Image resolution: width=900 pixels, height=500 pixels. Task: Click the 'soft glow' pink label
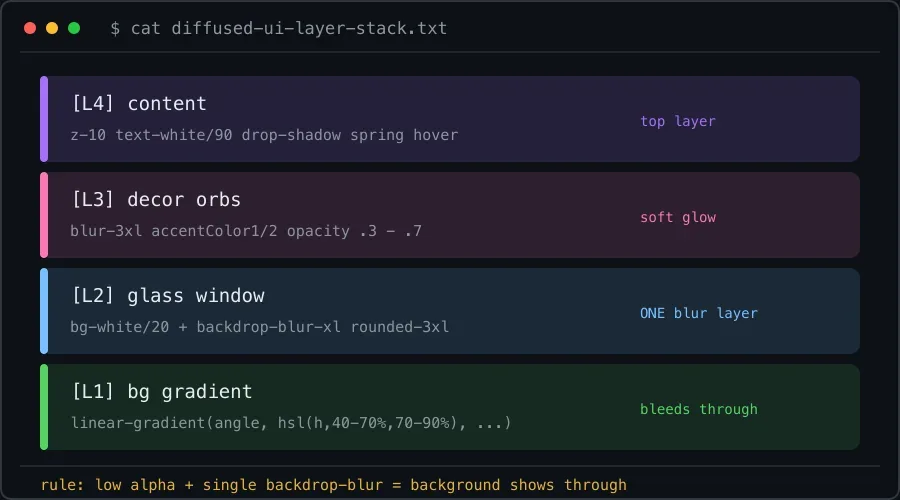(x=678, y=217)
